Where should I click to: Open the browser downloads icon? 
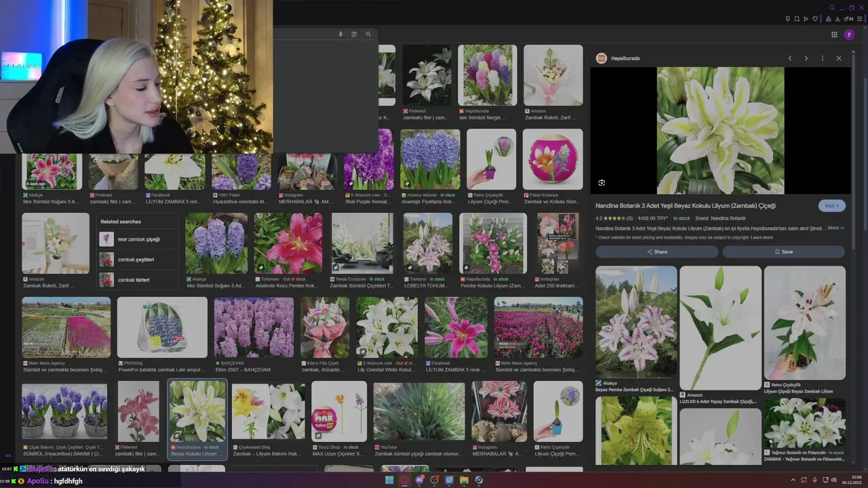pyautogui.click(x=838, y=19)
